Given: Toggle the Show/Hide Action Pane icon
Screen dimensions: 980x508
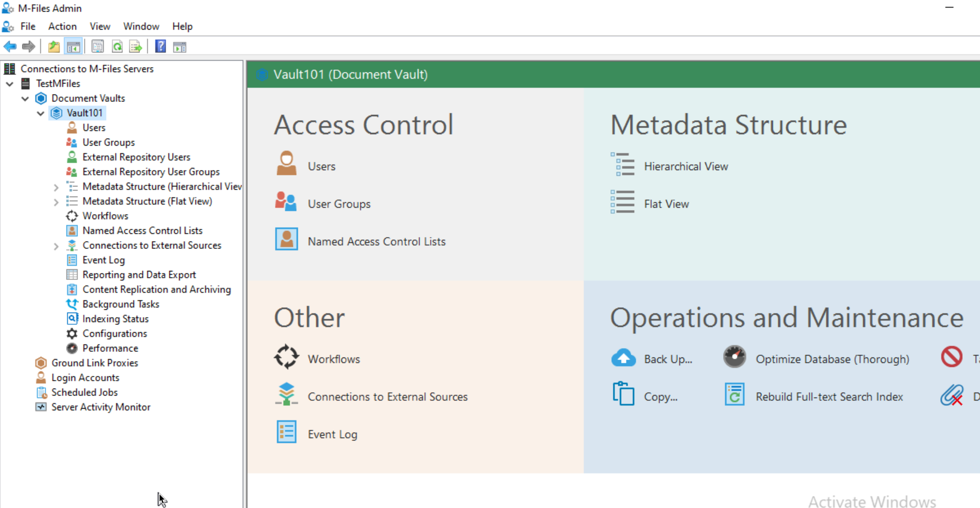Looking at the screenshot, I should 179,47.
